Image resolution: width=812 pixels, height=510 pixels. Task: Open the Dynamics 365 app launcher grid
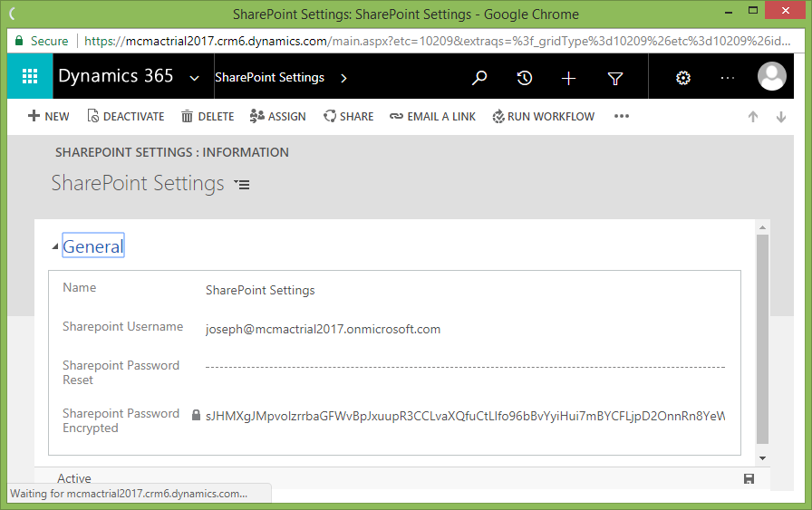click(x=30, y=77)
